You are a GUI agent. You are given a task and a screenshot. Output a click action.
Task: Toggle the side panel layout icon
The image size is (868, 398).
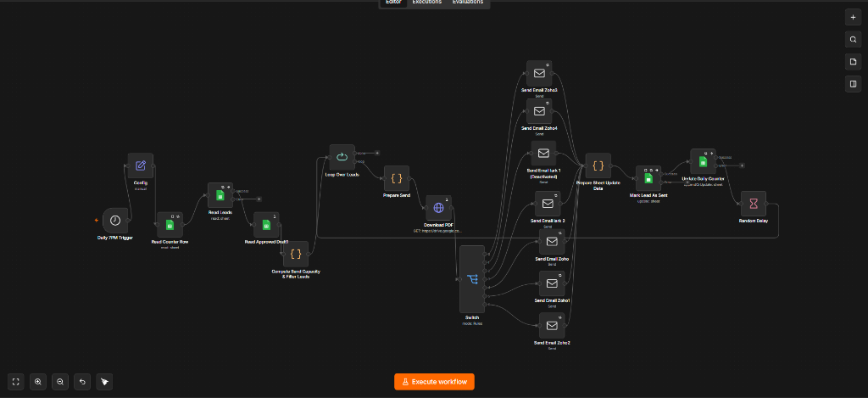pyautogui.click(x=853, y=84)
